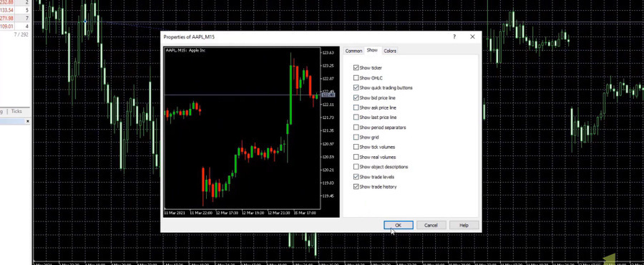Screen dimensions: 644x265
Task: Close the Properties of AAPL,M15 dialog
Action: pyautogui.click(x=472, y=37)
